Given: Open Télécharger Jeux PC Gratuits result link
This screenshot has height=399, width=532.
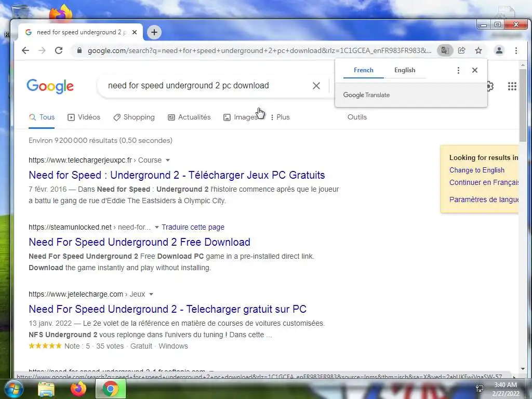Looking at the screenshot, I should 177,175.
